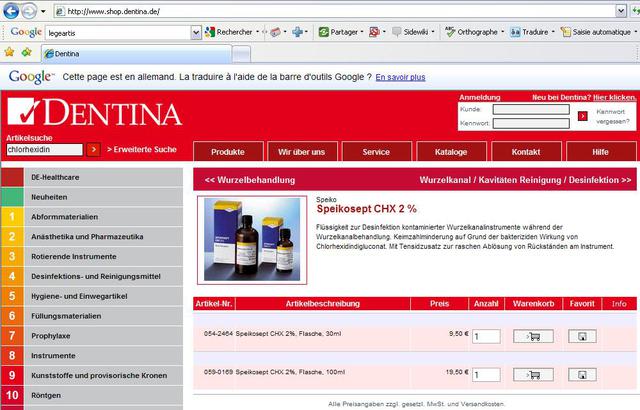Image resolution: width=640 pixels, height=410 pixels.
Task: Go to previous category Wurzelbehandlung
Action: [250, 180]
